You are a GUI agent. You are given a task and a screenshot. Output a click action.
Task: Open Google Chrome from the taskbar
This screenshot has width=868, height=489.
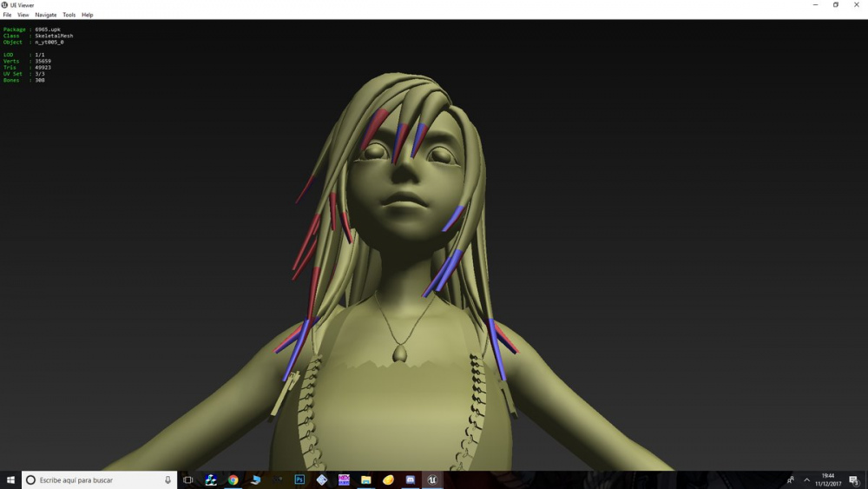233,480
